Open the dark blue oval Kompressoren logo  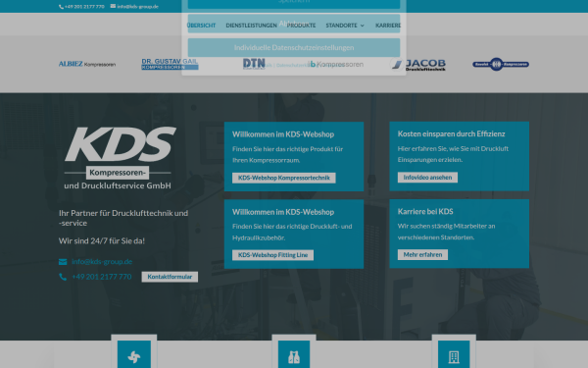pos(501,64)
